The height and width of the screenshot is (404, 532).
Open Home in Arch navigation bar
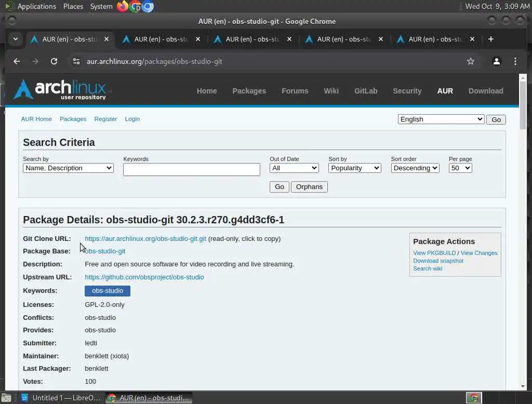pyautogui.click(x=207, y=91)
